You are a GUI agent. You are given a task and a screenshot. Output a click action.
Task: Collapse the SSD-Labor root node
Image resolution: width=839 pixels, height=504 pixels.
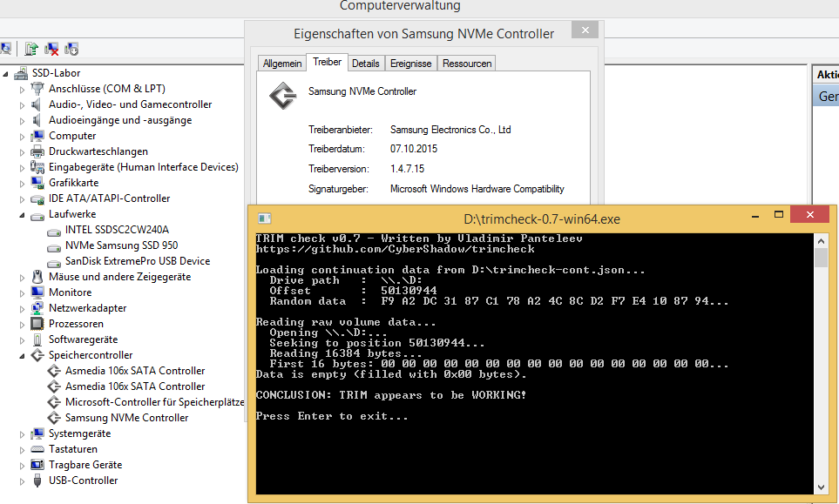tap(6, 74)
